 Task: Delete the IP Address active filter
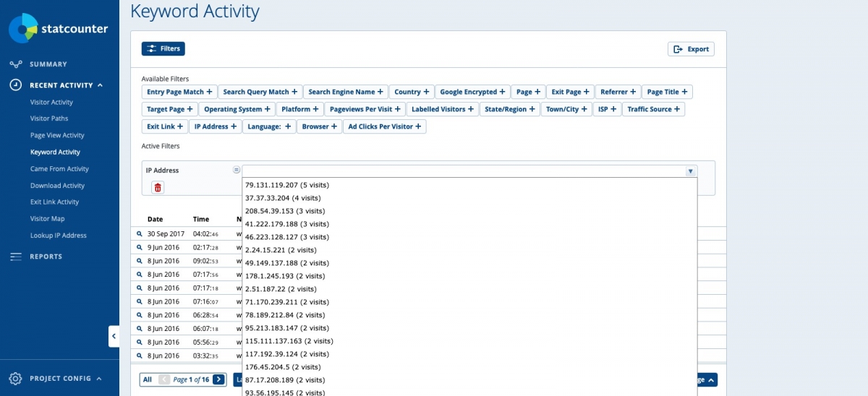[158, 187]
